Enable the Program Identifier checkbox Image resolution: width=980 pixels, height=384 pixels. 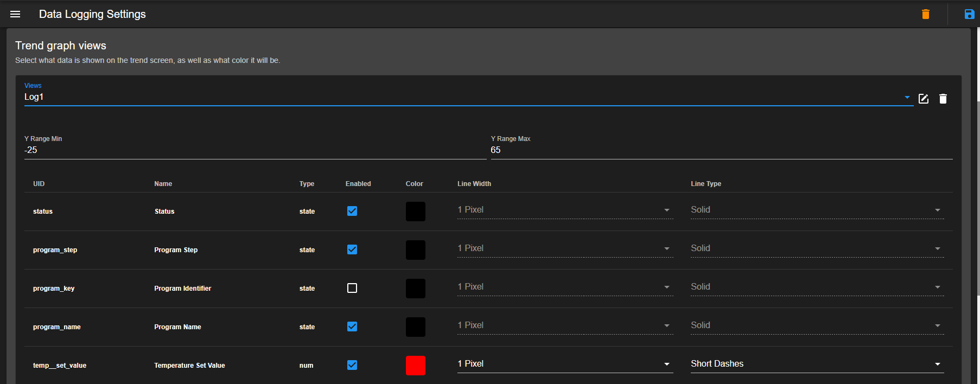352,288
